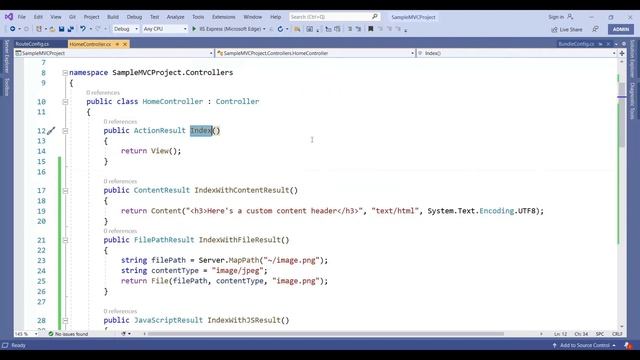Click the ADMIN badge button
The height and width of the screenshot is (360, 640).
coord(621,29)
